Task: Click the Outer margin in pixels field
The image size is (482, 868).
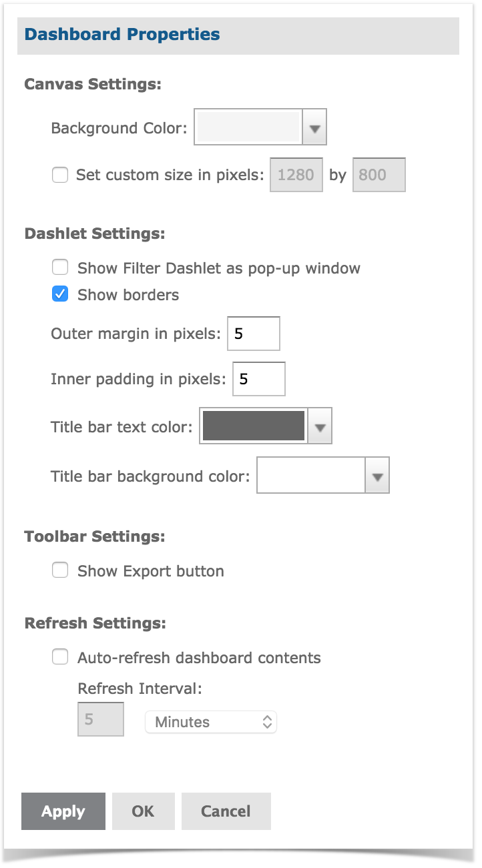Action: pos(254,334)
